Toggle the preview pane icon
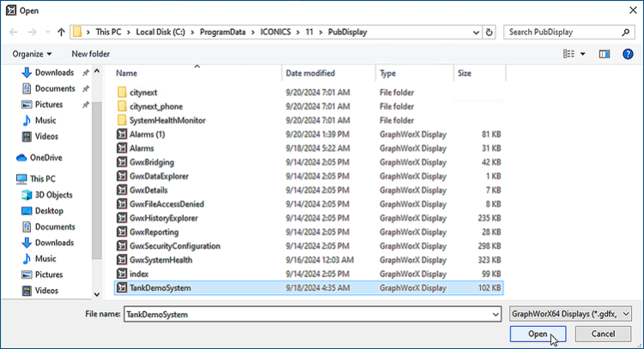644x349 pixels. (605, 54)
